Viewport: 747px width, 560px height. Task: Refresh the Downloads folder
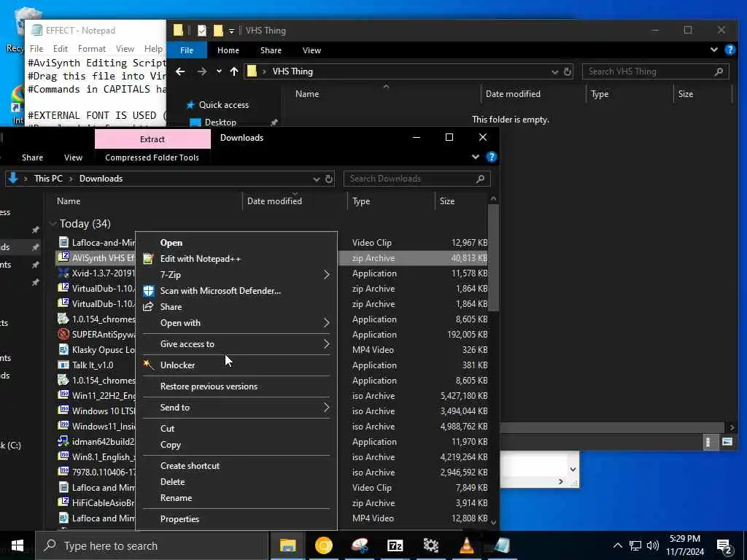[x=329, y=179]
